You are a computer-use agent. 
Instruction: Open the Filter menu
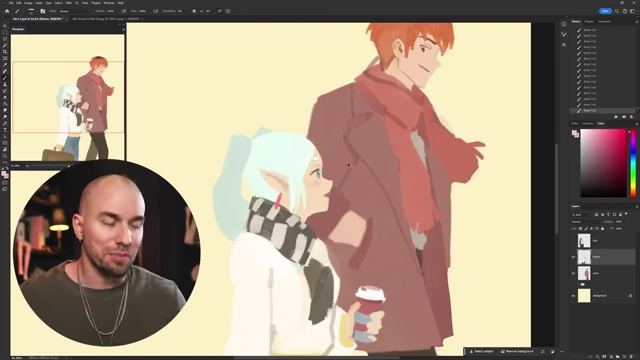click(69, 3)
